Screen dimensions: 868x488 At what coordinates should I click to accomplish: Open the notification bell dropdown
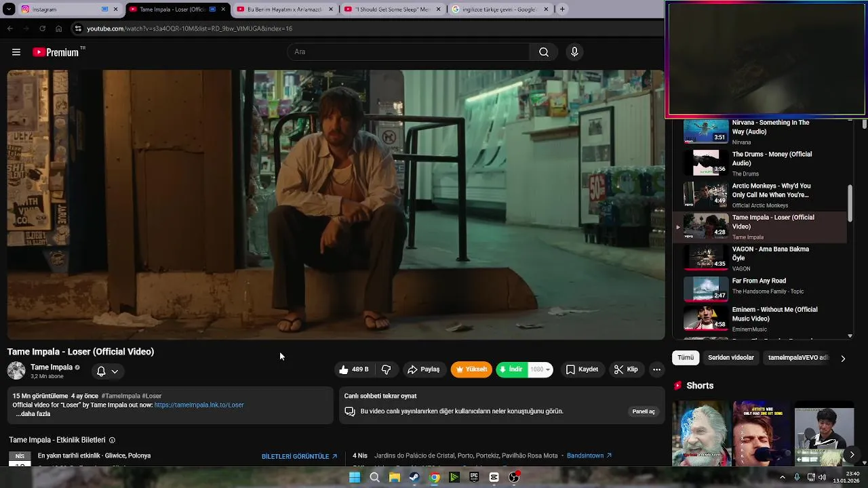(107, 371)
